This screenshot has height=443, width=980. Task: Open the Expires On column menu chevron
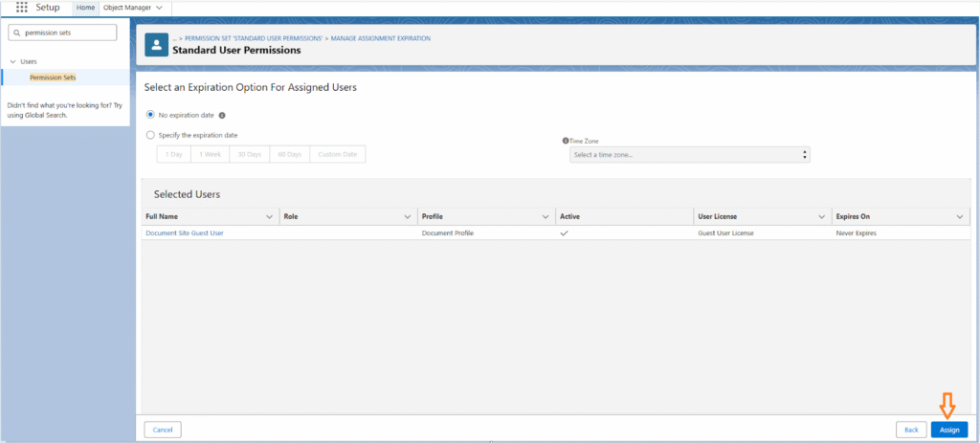[961, 217]
